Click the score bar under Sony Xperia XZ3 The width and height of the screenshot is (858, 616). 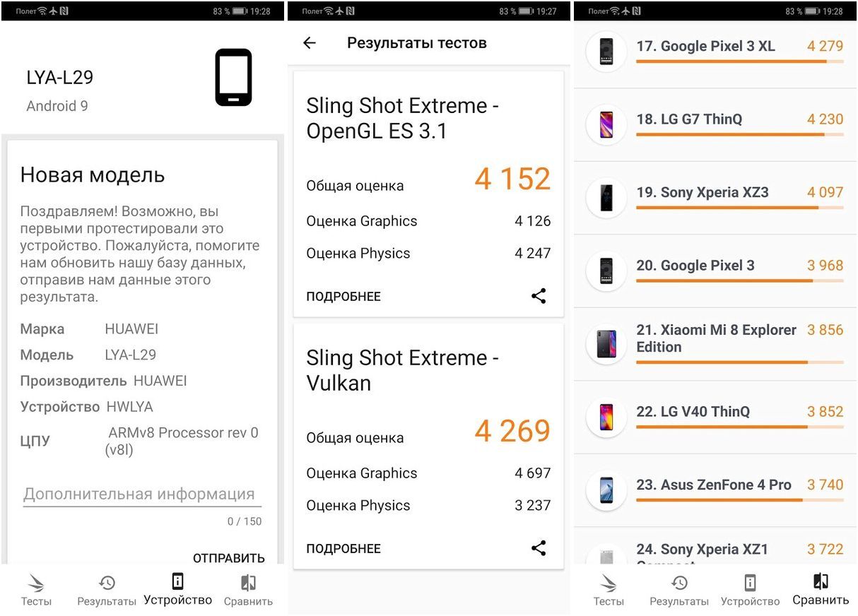pyautogui.click(x=740, y=208)
